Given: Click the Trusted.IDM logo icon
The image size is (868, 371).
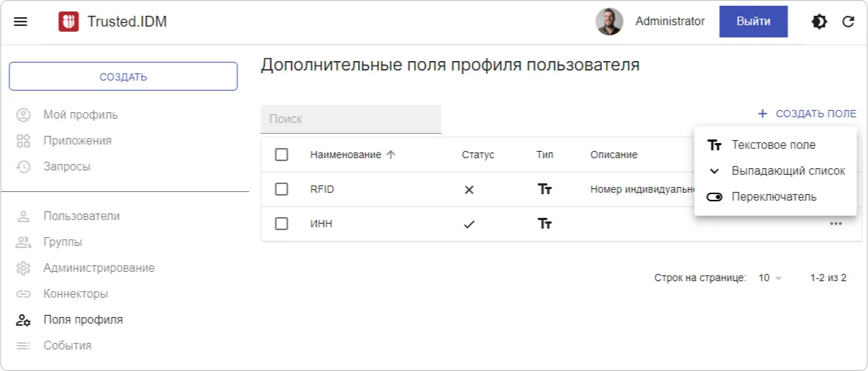Looking at the screenshot, I should [x=68, y=22].
